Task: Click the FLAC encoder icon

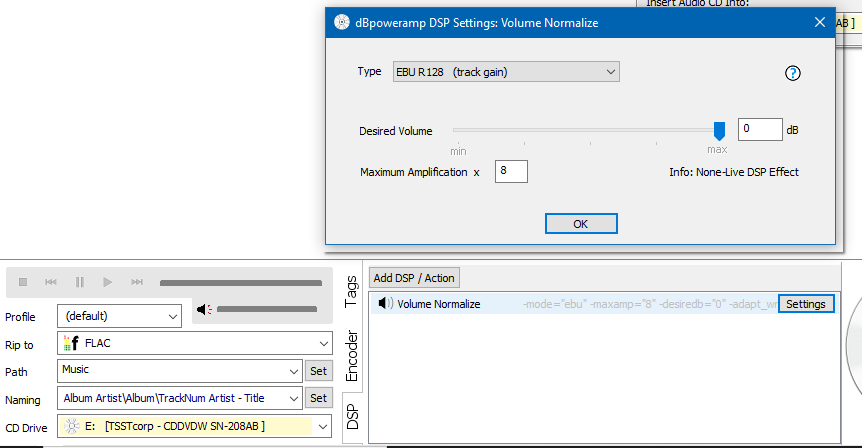Action: pos(71,343)
